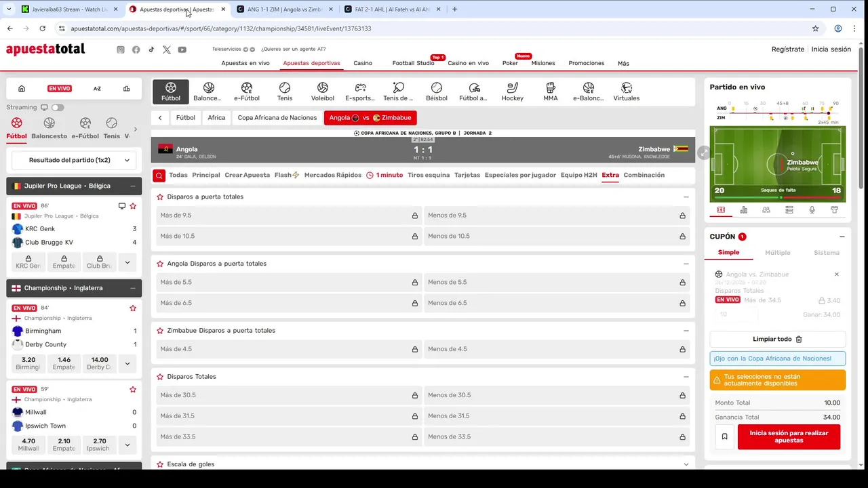Select the E-sports controller icon
This screenshot has height=488, width=868.
click(361, 88)
